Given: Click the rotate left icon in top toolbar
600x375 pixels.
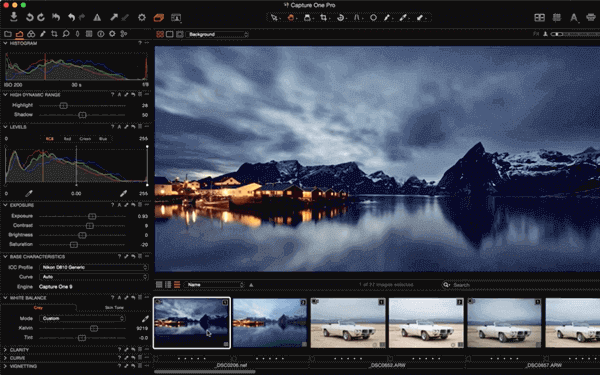Looking at the screenshot, I should [29, 17].
